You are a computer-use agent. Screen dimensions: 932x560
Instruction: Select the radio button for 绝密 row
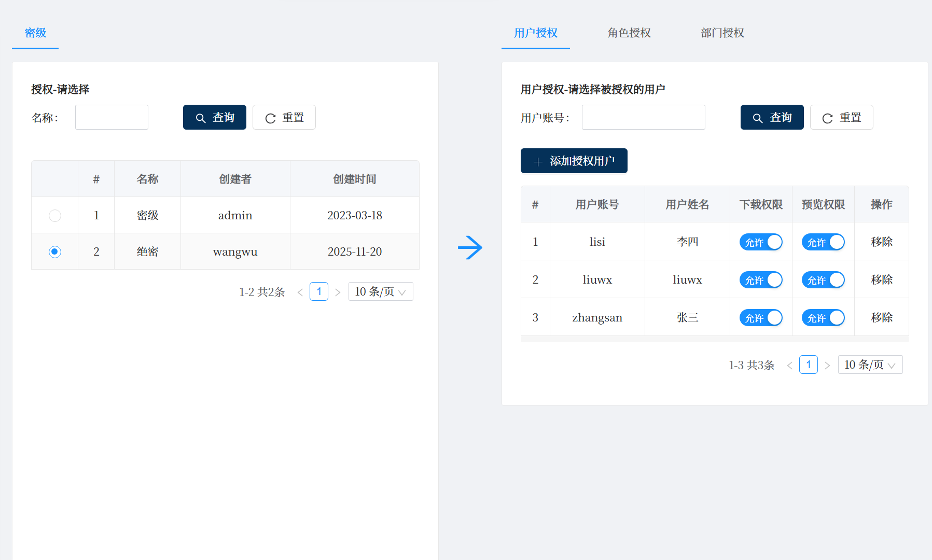pos(54,251)
